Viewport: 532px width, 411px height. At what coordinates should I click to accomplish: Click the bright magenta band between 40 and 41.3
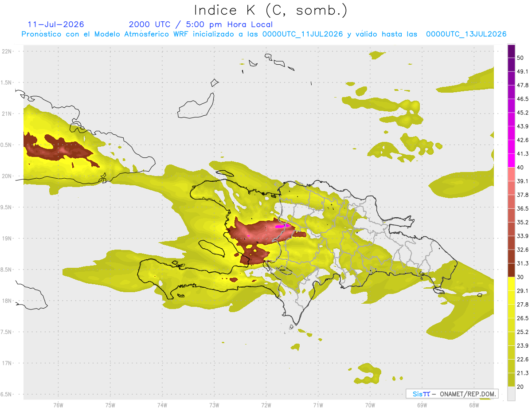511,160
